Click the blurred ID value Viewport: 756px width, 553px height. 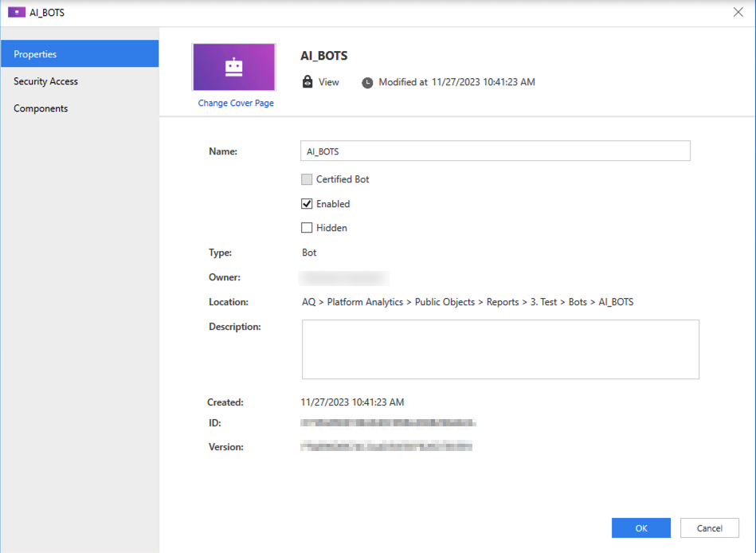point(388,423)
